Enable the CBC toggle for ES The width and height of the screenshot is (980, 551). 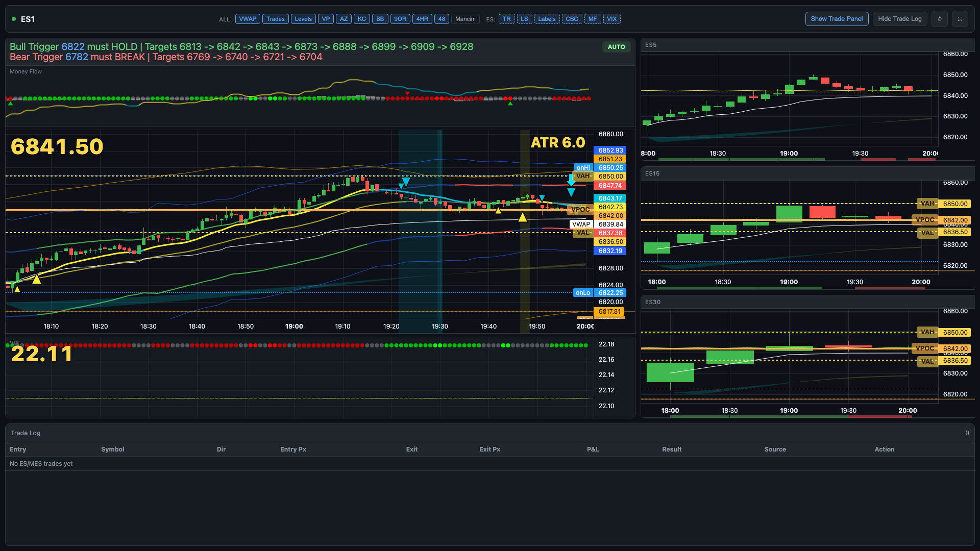tap(572, 19)
